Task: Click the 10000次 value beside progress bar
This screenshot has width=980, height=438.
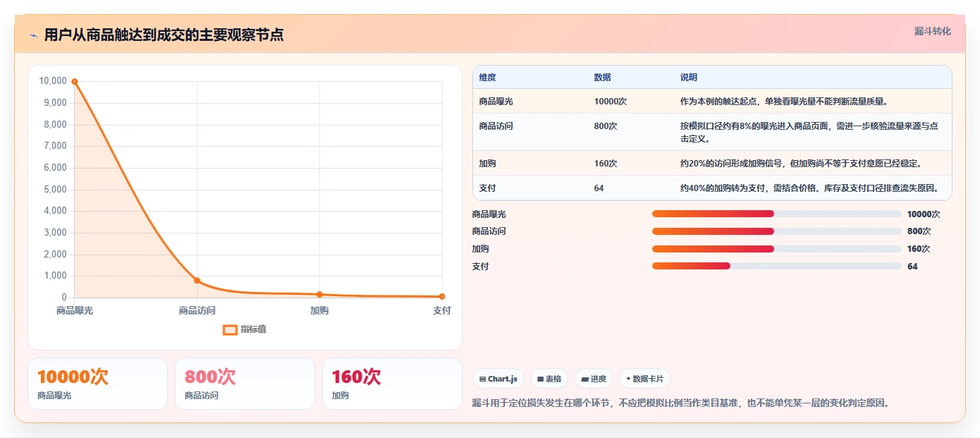Action: 924,214
